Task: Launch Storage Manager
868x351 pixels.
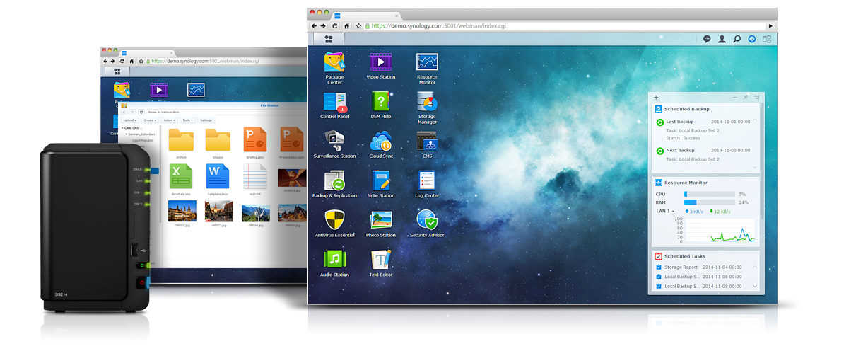Action: click(x=427, y=103)
